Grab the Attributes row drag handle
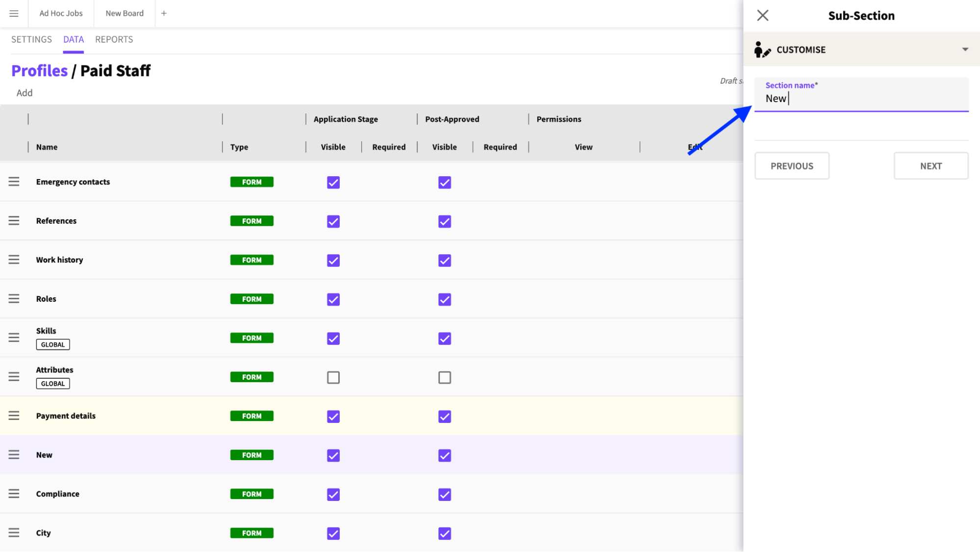Image resolution: width=980 pixels, height=552 pixels. point(14,377)
